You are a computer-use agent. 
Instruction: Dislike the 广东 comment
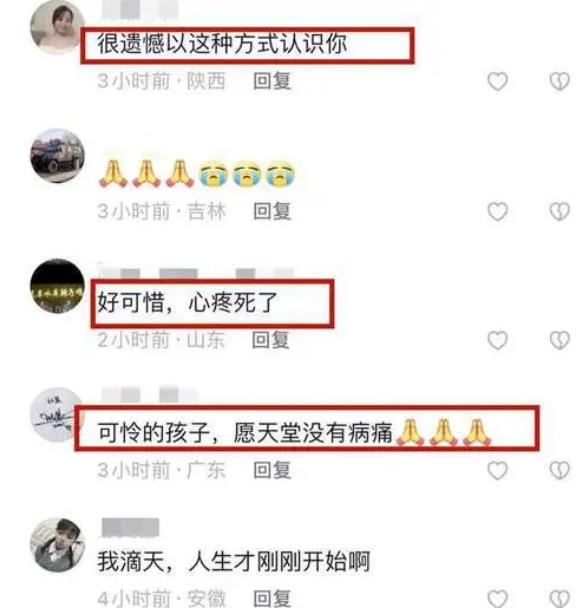click(x=559, y=470)
